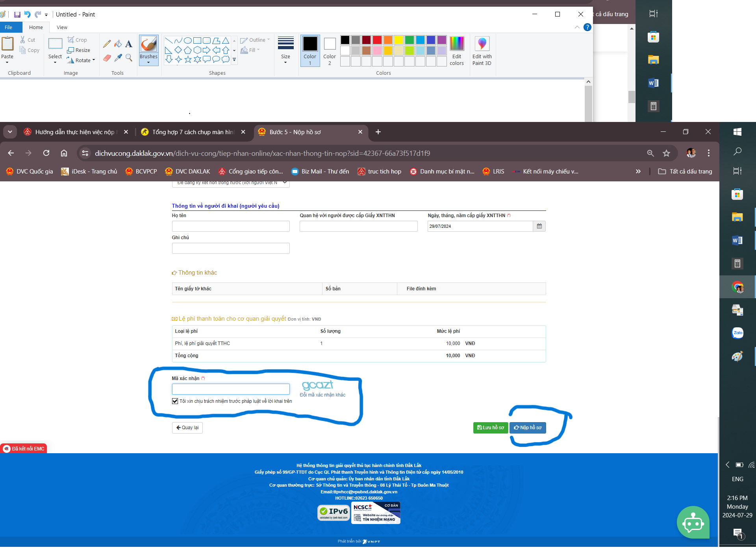Click the Paste clipboard icon in Paint
756x550 pixels.
7,44
